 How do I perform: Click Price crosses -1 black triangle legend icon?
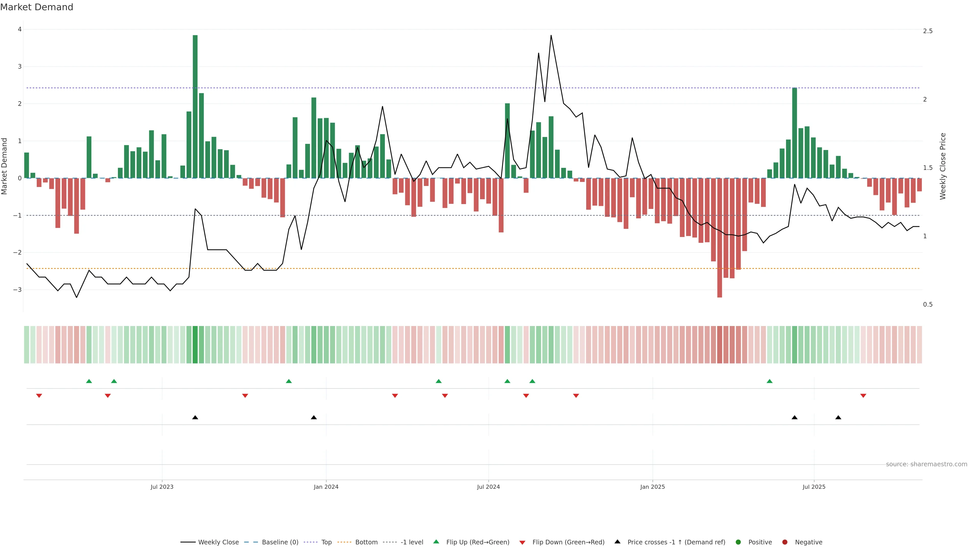617,542
